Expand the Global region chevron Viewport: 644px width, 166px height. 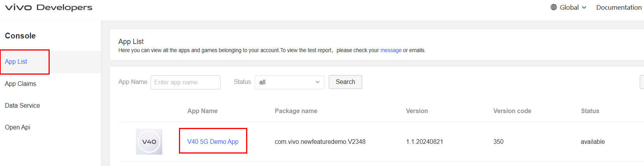pos(584,7)
